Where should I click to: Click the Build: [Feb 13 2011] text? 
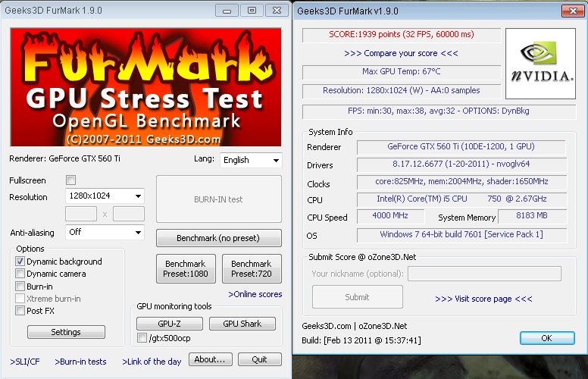tap(361, 340)
